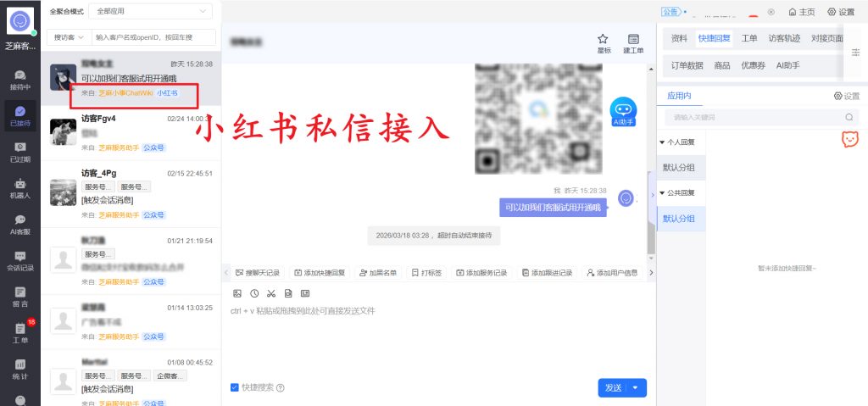Click the 添加用户信息 button

(612, 273)
